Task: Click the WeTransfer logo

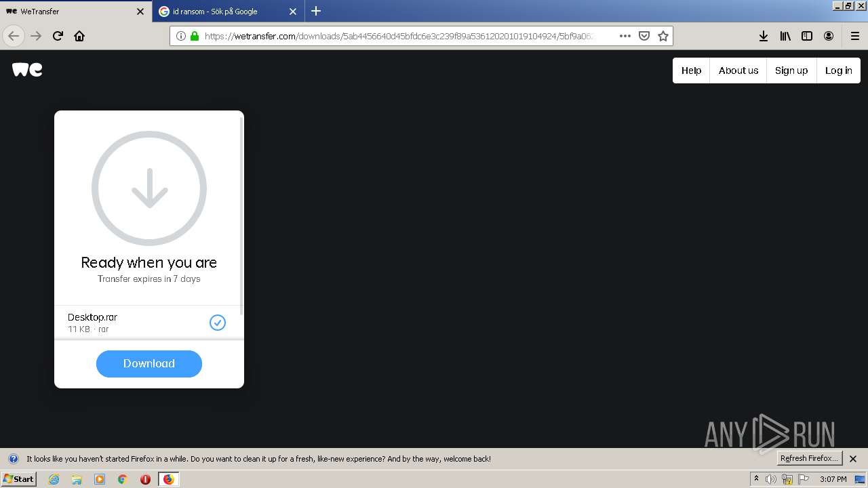Action: tap(27, 70)
